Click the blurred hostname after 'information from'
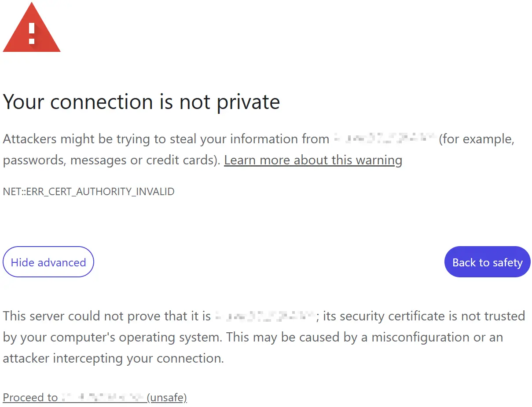The width and height of the screenshot is (532, 407). click(x=385, y=139)
